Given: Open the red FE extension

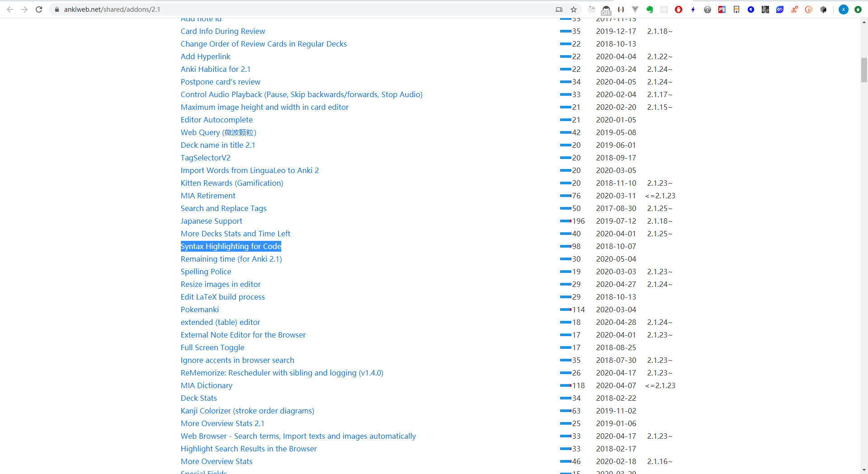Looking at the screenshot, I should [x=722, y=9].
